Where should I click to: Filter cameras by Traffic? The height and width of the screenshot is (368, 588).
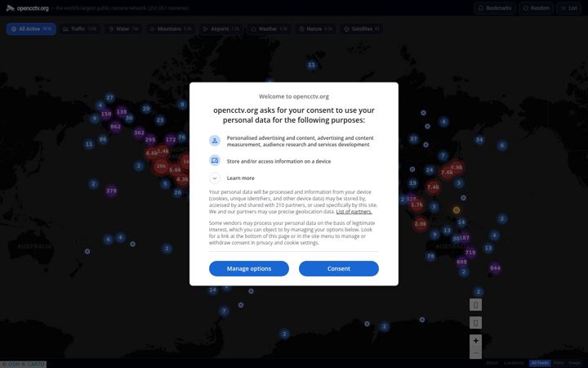click(x=79, y=29)
